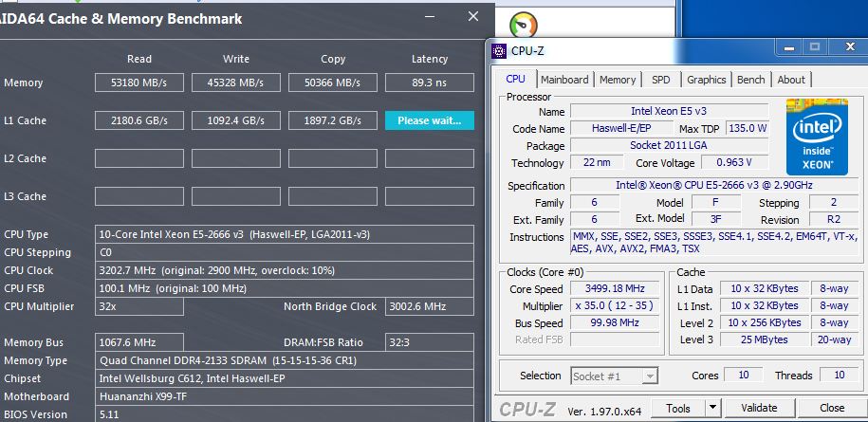The height and width of the screenshot is (422, 868).
Task: Click Memory Copy value 50366 MB/s
Action: (333, 83)
